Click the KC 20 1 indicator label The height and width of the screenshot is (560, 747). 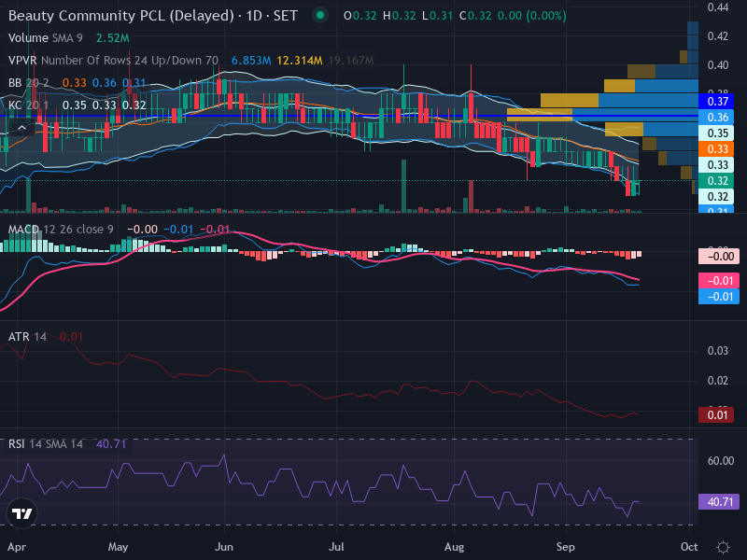point(28,105)
